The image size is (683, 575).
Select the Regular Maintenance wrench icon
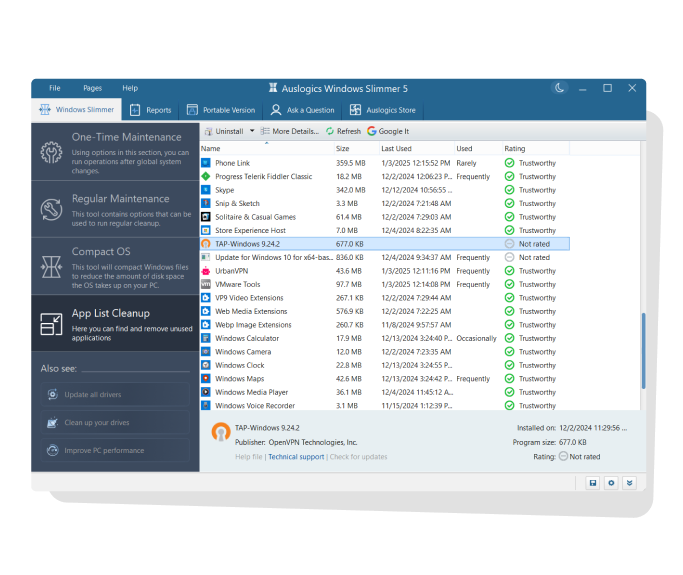[51, 210]
